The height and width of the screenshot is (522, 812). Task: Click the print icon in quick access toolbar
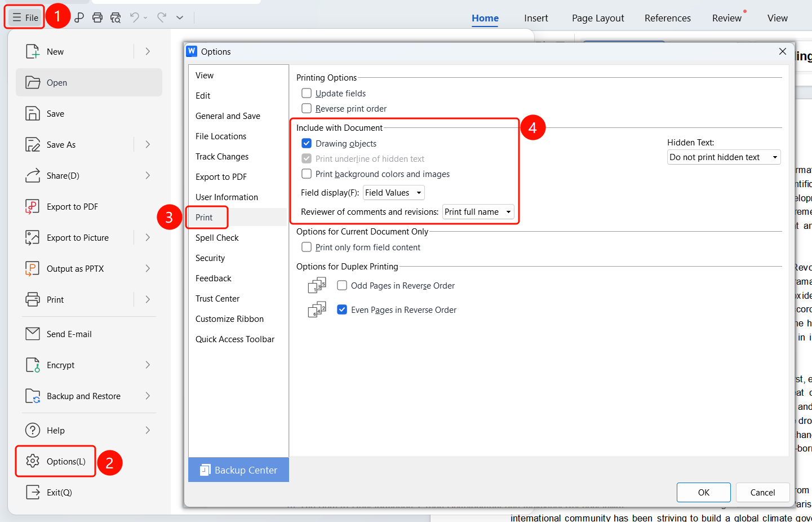pos(97,17)
